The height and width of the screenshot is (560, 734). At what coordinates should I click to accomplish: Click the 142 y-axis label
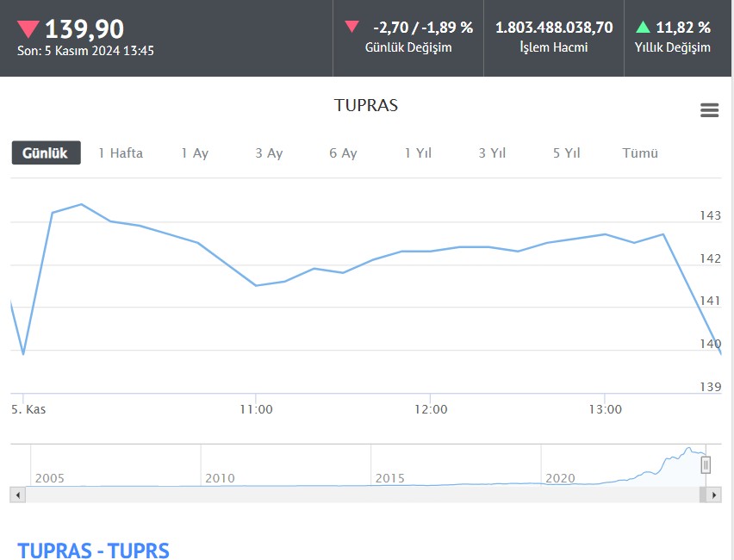pos(710,258)
